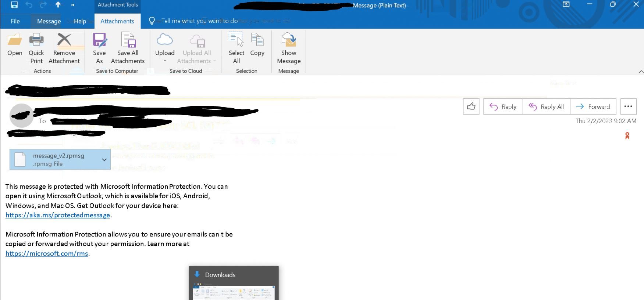Click Select All in Selection group
This screenshot has width=644, height=300.
pyautogui.click(x=236, y=48)
